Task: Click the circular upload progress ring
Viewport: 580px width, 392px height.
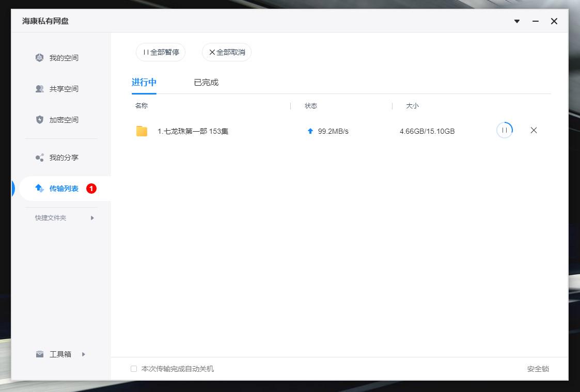Action: point(504,130)
